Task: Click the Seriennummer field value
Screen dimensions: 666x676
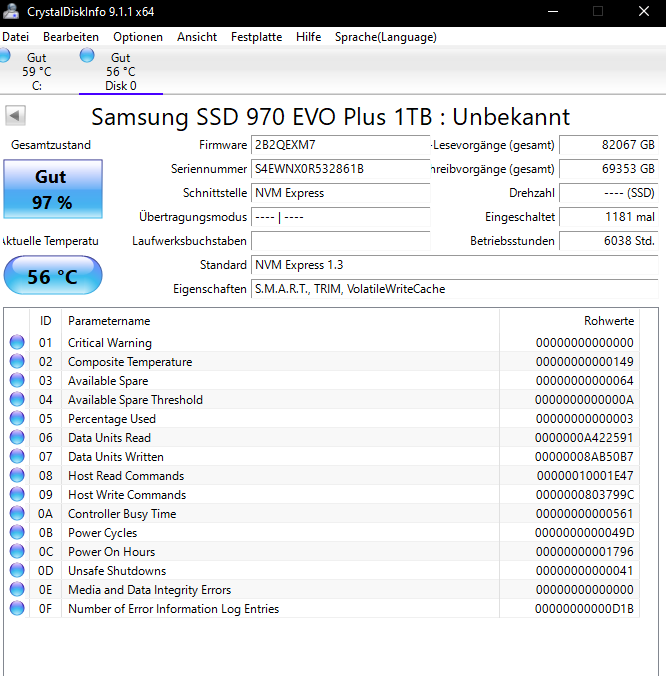Action: (341, 169)
